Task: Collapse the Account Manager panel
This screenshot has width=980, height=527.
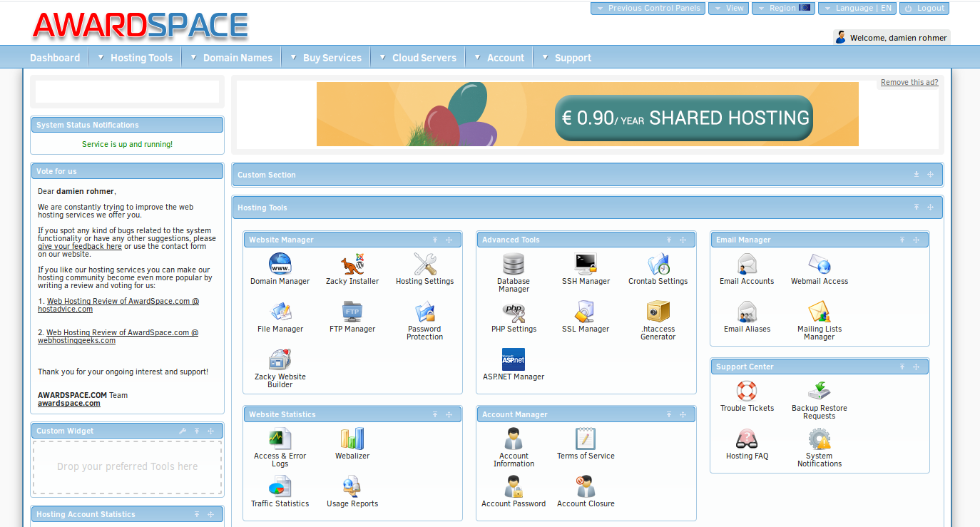Action: pyautogui.click(x=669, y=414)
